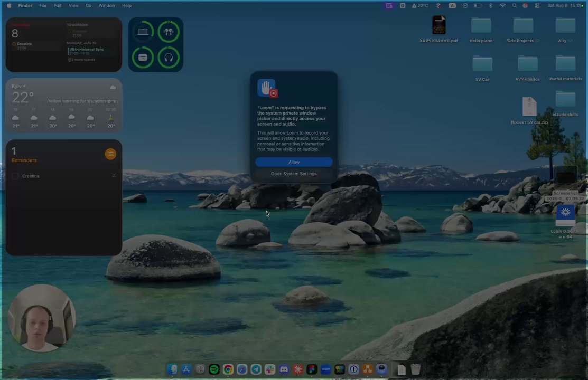Viewport: 588px width, 380px height.
Task: Launch Google Chrome from the Dock
Action: (x=228, y=369)
